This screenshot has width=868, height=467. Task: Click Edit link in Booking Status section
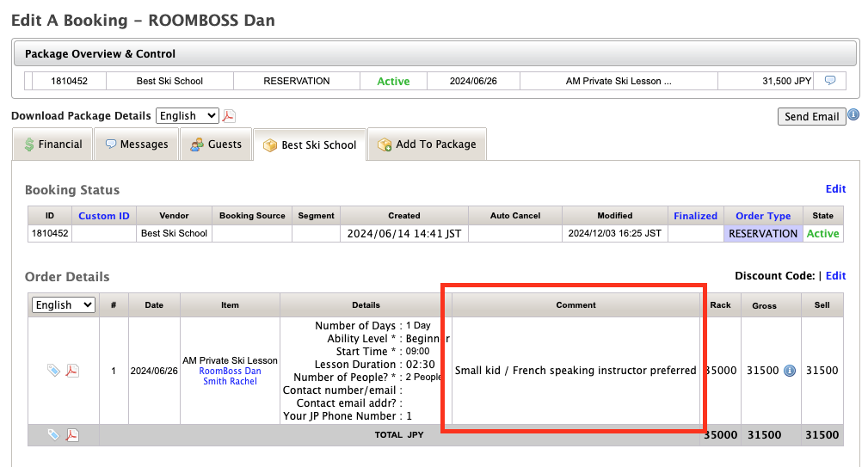click(x=835, y=189)
